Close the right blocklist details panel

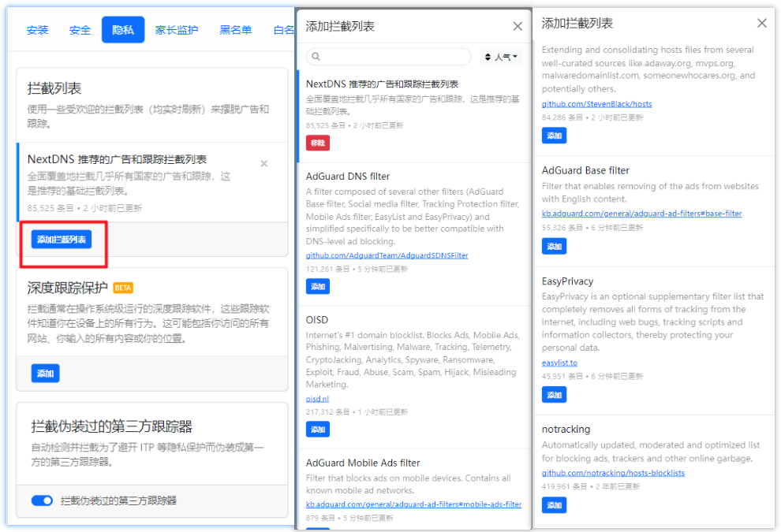click(762, 23)
